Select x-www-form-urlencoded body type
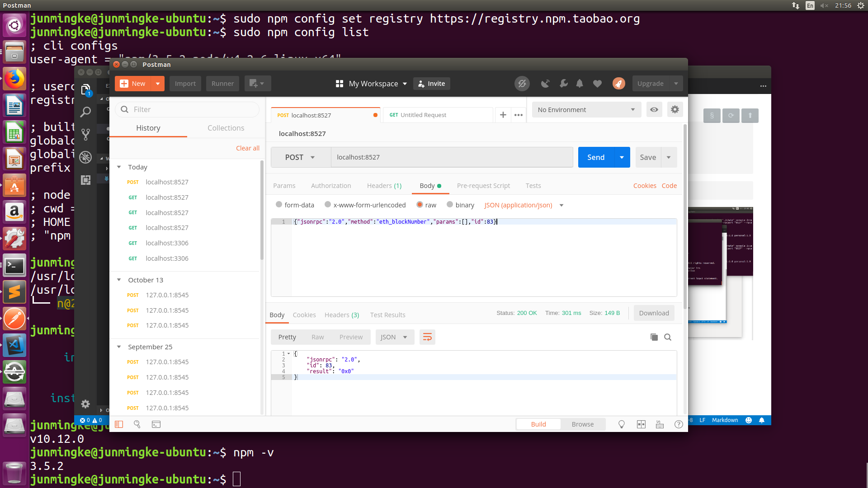The height and width of the screenshot is (488, 868). coord(328,205)
